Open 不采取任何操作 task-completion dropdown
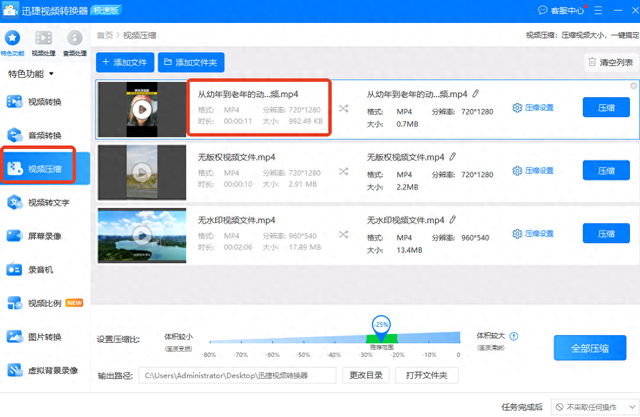This screenshot has height=417, width=640. coord(595,407)
